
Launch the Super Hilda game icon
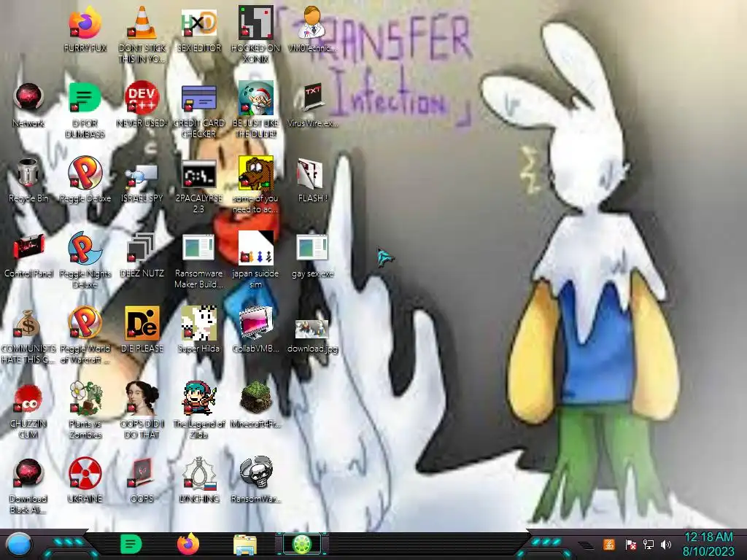(198, 322)
